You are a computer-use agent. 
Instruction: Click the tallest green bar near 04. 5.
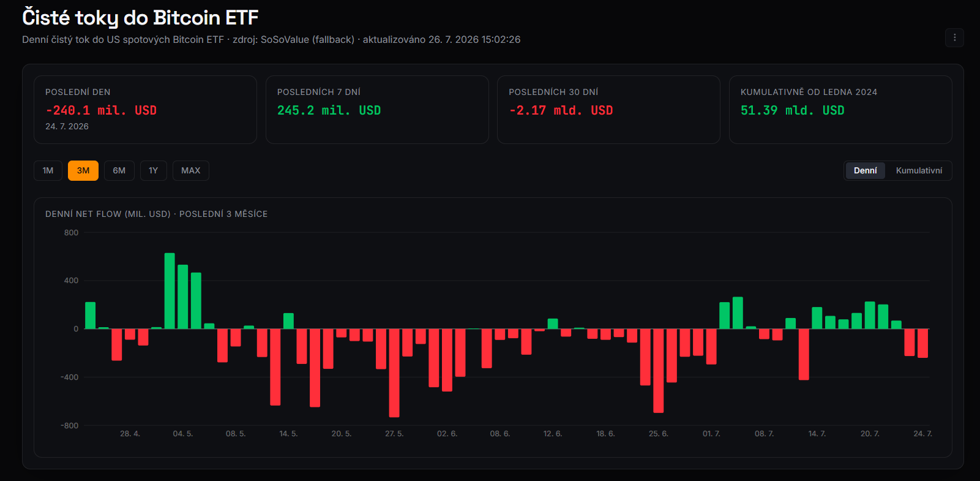pyautogui.click(x=170, y=291)
